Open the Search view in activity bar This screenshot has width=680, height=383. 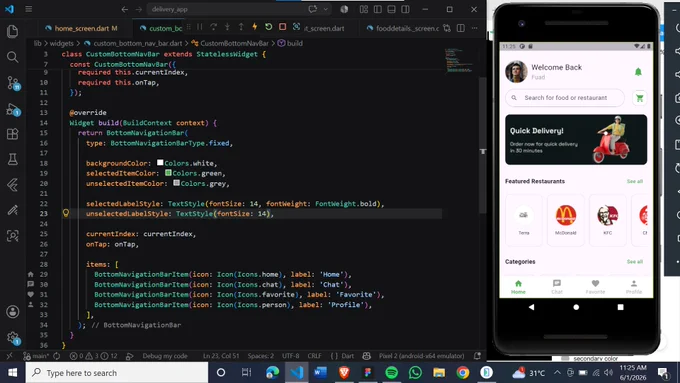click(x=13, y=57)
